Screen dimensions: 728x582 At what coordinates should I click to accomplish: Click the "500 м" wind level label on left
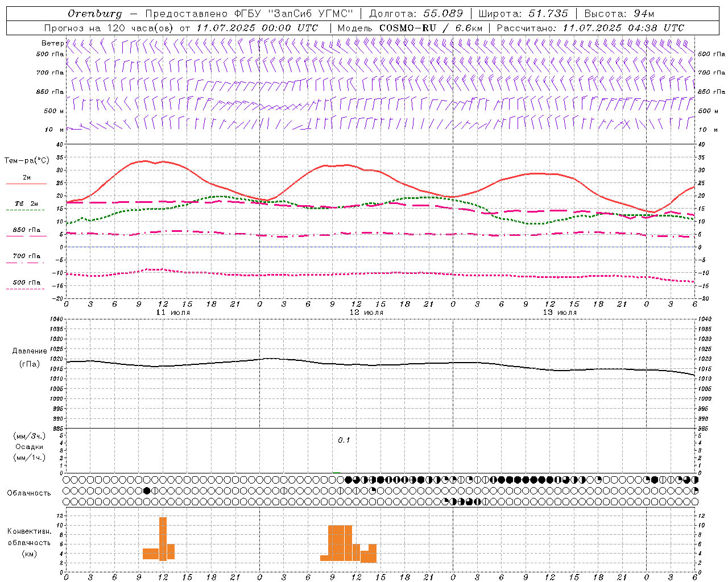point(54,111)
